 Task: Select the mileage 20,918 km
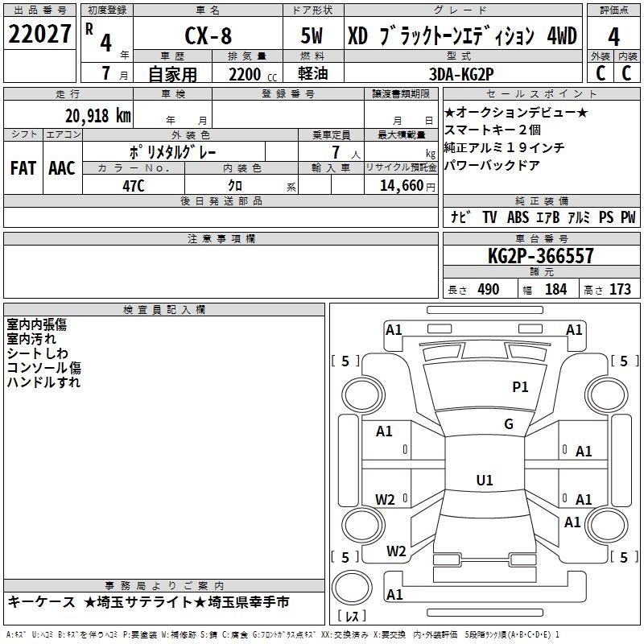pyautogui.click(x=97, y=116)
